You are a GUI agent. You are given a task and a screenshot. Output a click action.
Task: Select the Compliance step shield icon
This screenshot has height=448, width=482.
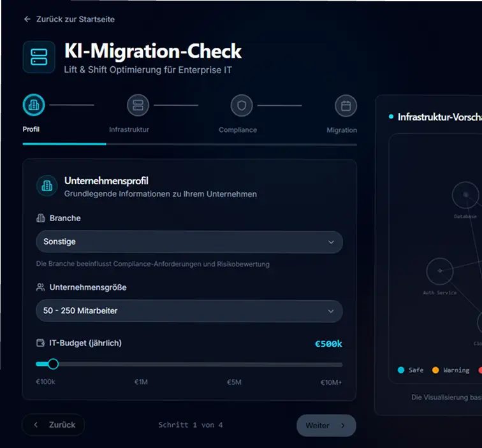(x=242, y=105)
